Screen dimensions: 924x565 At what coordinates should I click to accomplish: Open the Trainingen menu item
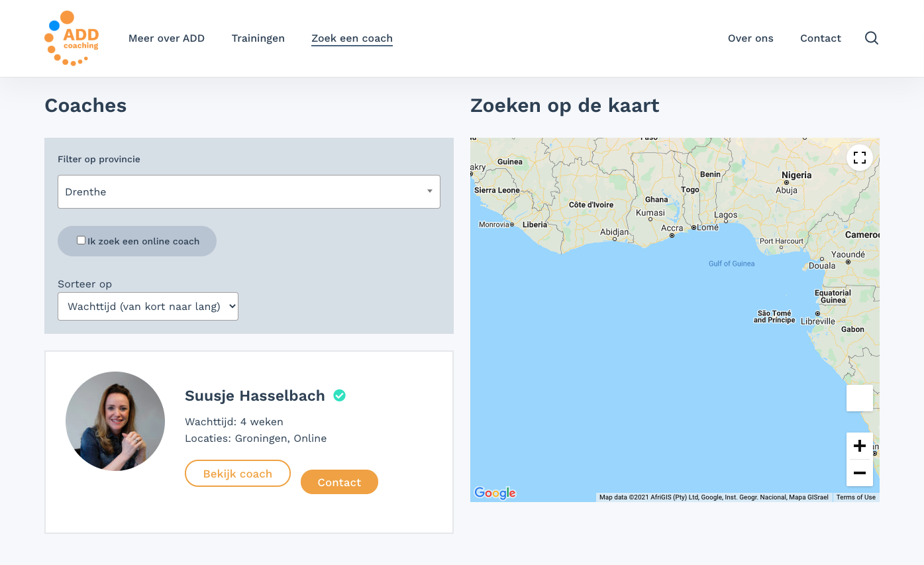point(258,38)
